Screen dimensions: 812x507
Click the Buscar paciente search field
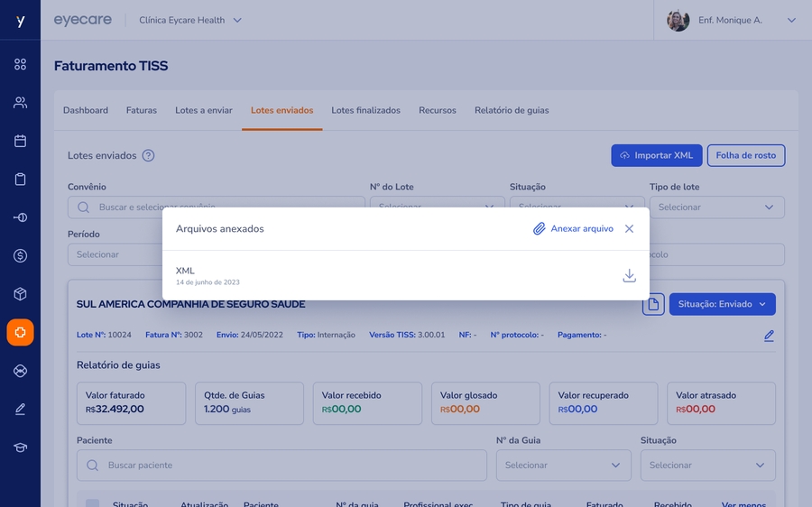[281, 466]
